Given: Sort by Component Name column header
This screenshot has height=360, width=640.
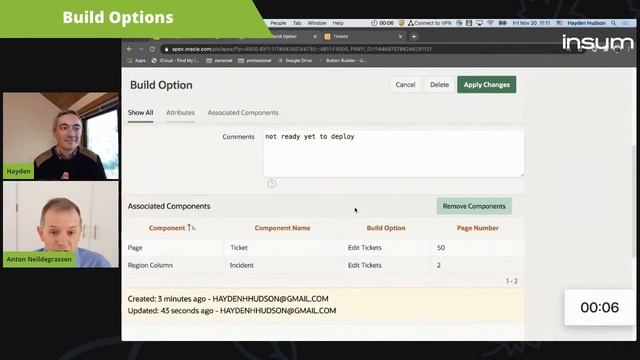Looking at the screenshot, I should tap(282, 228).
